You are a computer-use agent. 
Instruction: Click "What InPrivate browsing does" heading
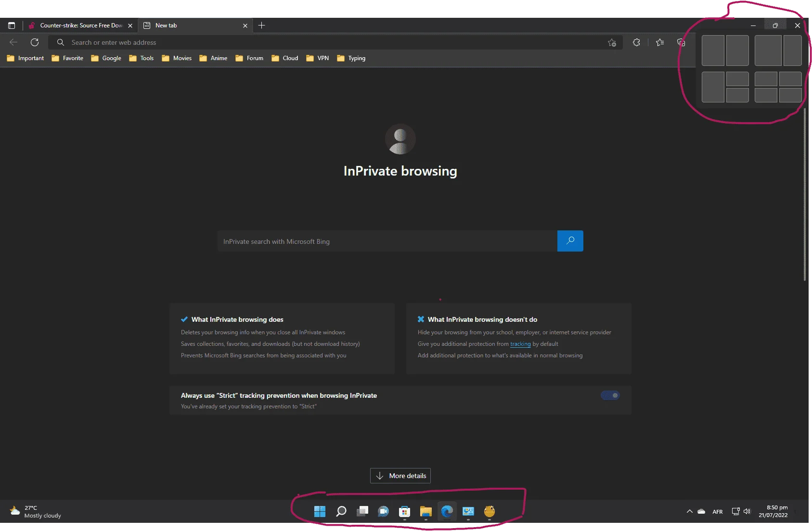(237, 319)
